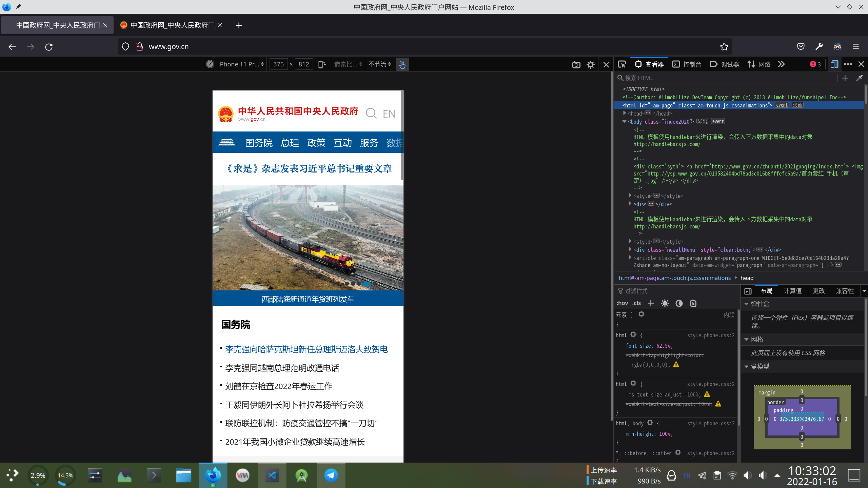Select the element picker tool in DevTools
This screenshot has height=488, width=868.
(x=622, y=64)
